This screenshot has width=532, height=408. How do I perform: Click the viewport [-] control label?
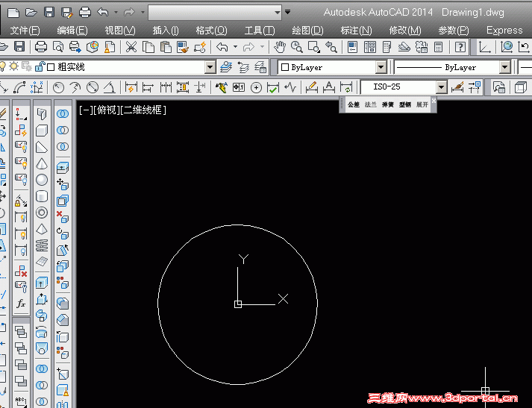click(x=86, y=110)
